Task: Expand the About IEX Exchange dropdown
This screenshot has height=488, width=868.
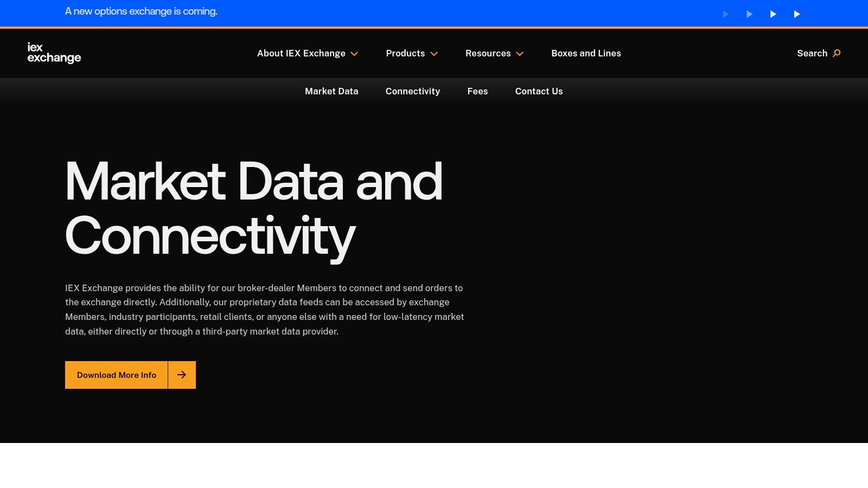Action: point(302,53)
